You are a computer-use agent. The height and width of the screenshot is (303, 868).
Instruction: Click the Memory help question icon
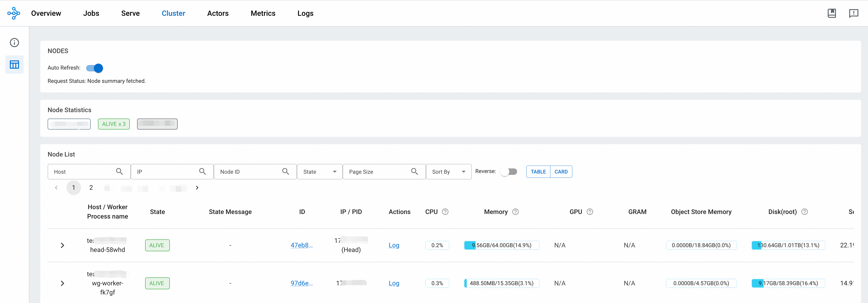(515, 212)
